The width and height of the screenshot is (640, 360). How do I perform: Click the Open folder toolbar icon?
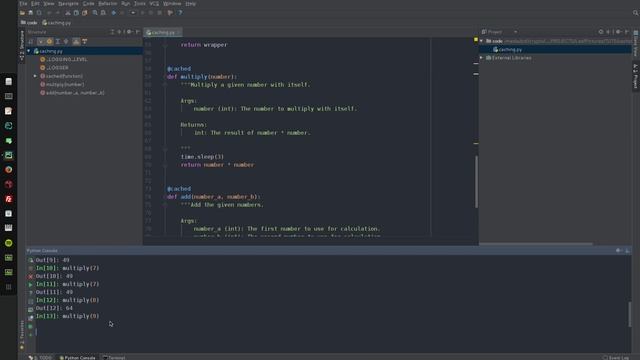point(22,13)
